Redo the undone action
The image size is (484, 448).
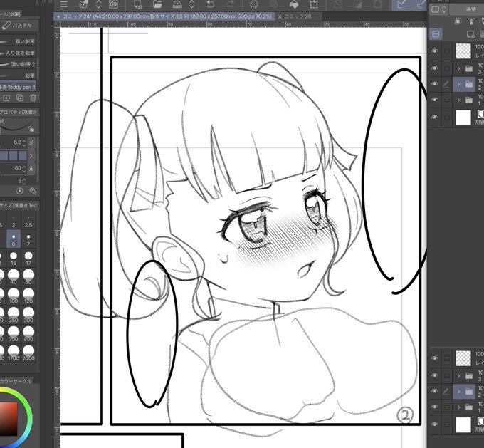(231, 4)
